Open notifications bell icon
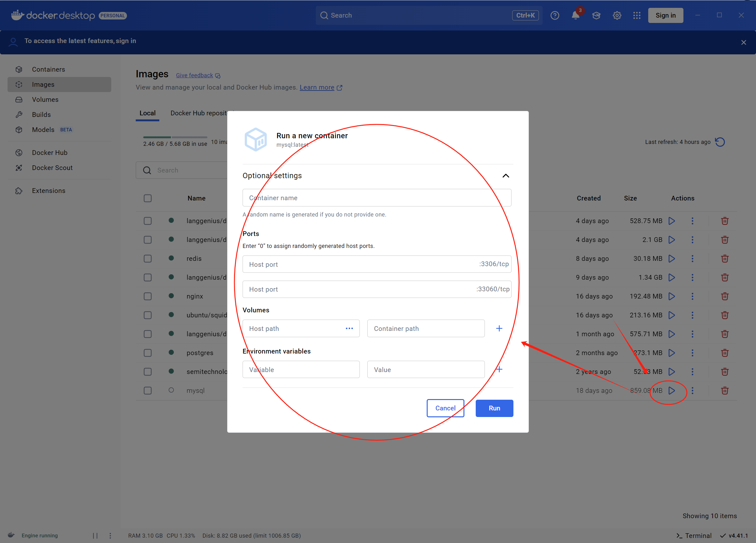 [575, 15]
